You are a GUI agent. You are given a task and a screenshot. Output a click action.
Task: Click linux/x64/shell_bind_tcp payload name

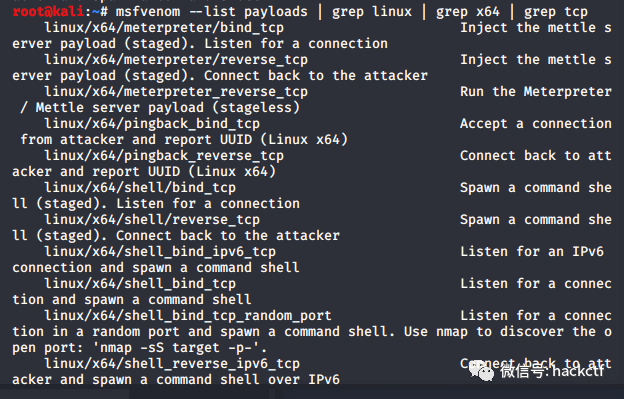point(140,284)
